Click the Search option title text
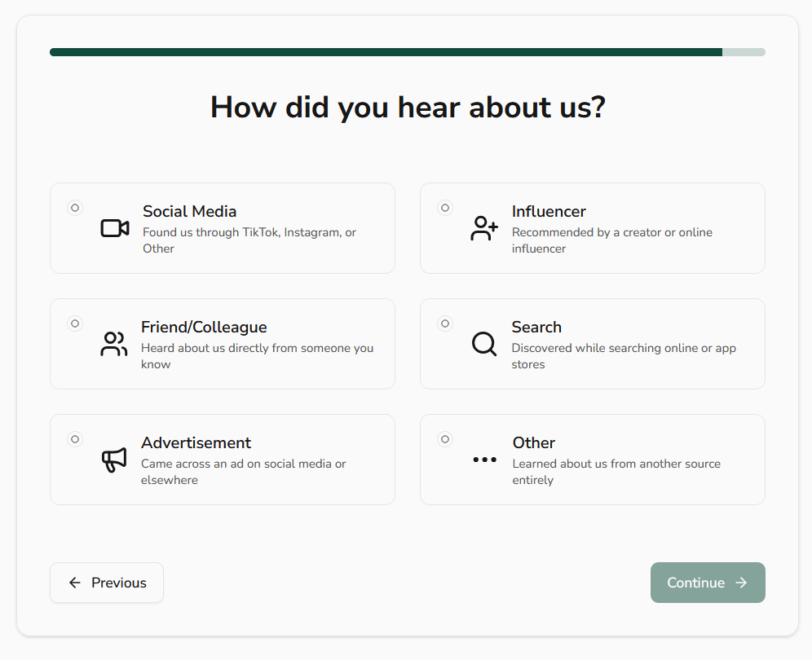 (536, 327)
